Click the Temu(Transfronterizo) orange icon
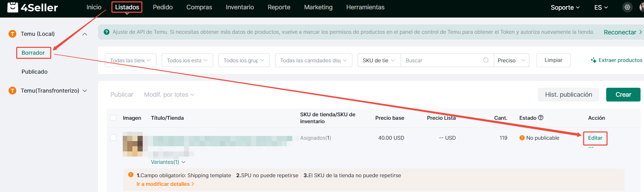 coord(12,90)
